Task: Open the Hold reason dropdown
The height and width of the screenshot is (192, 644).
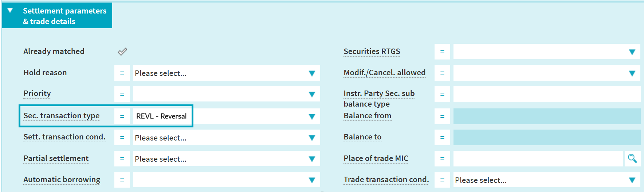Action: tap(311, 73)
